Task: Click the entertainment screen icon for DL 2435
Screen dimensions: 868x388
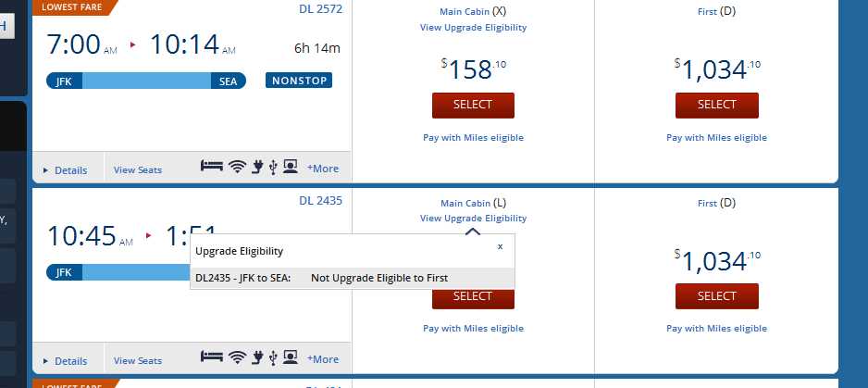Action: pos(291,357)
